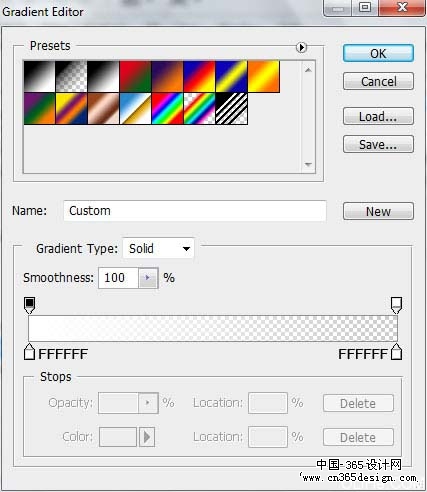Click the New gradient button

click(378, 211)
